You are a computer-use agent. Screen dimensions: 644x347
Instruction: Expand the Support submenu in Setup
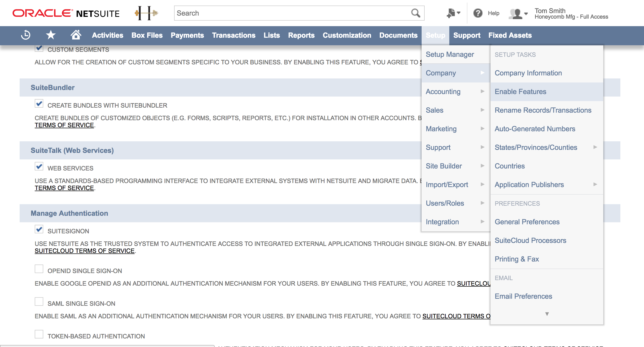pos(456,147)
